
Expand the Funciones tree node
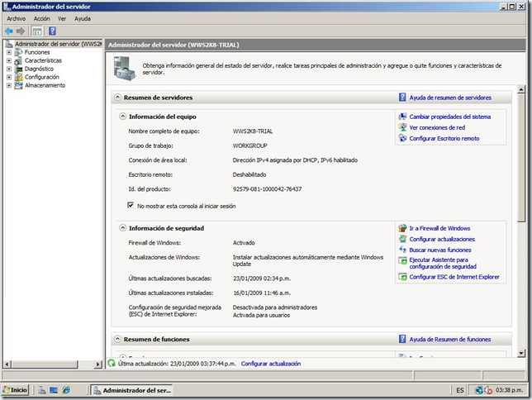click(9, 52)
